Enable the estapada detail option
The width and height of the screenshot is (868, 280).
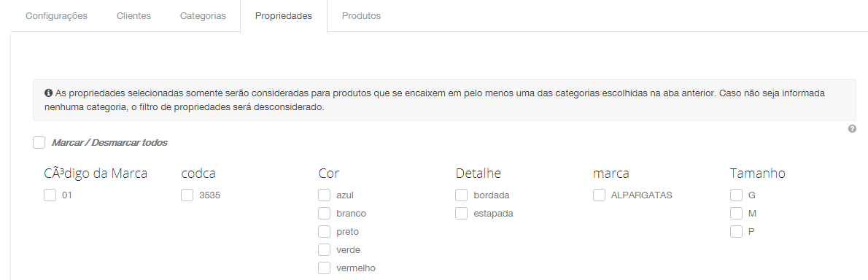tap(462, 214)
